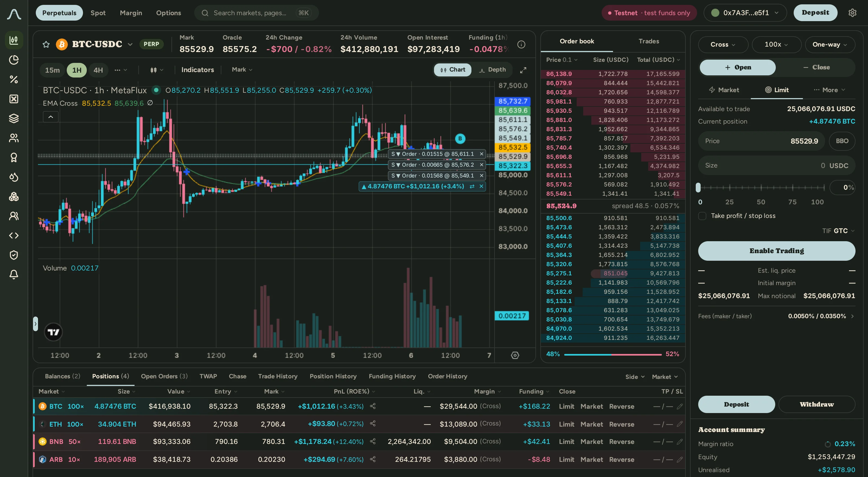The image size is (868, 477).
Task: Open the Funding History tab
Action: point(392,376)
